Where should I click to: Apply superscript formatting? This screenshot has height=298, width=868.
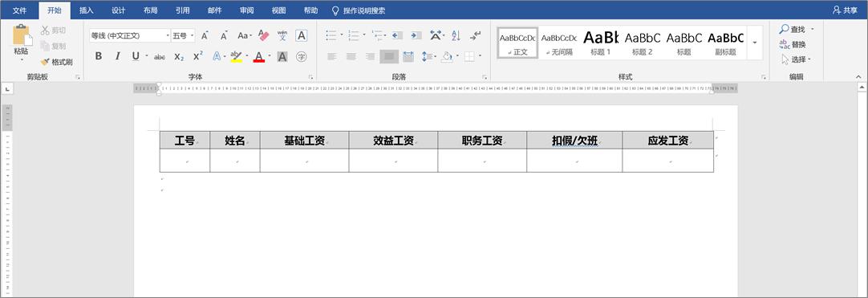point(197,56)
